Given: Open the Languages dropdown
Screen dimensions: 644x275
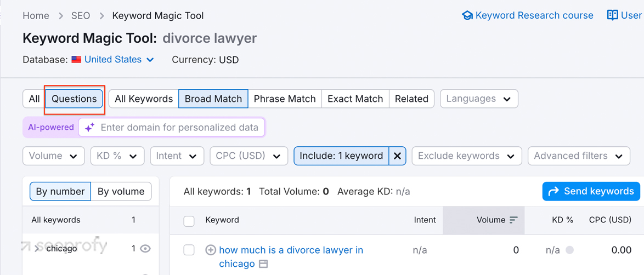Looking at the screenshot, I should point(479,99).
